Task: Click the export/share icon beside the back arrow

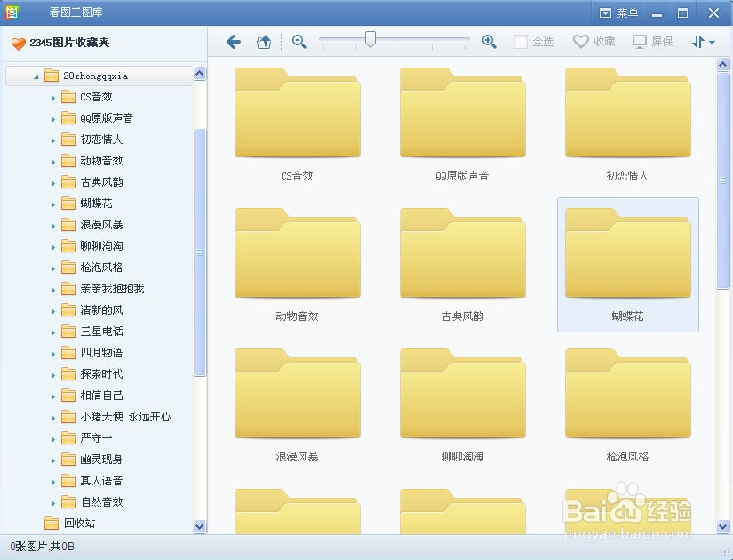Action: pos(264,40)
